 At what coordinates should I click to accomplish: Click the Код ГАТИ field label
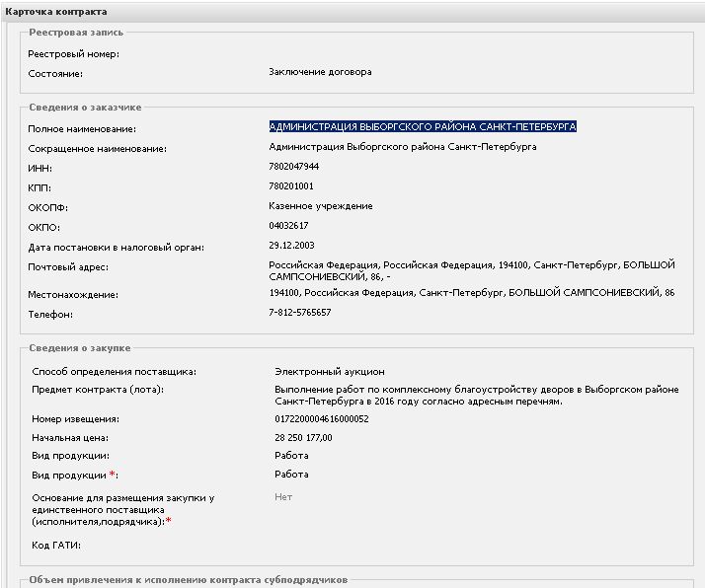55,545
